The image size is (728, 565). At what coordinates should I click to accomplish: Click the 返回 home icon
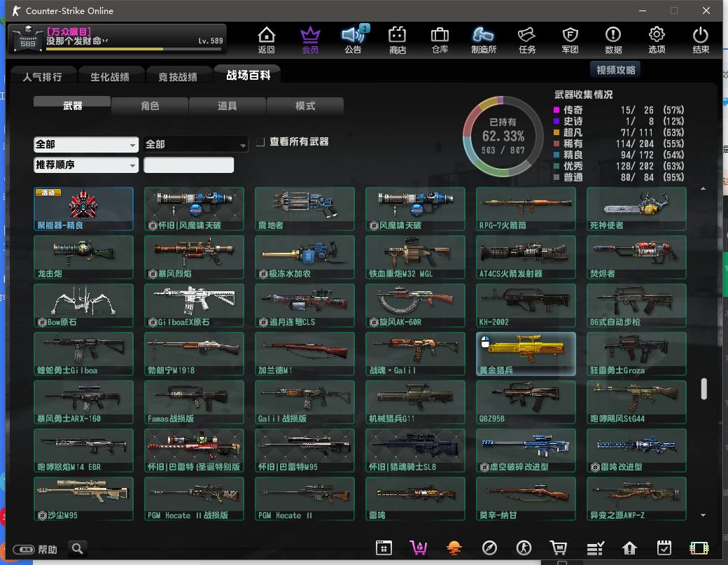267,40
